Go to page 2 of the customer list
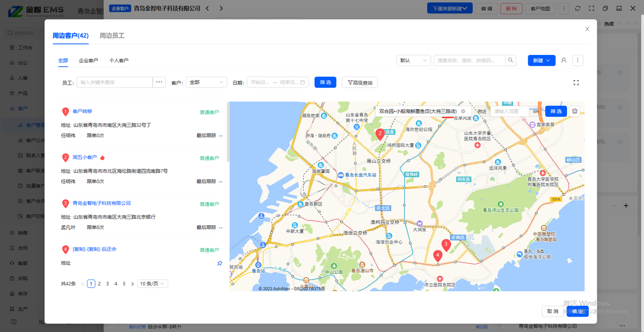This screenshot has height=332, width=644. (99, 284)
